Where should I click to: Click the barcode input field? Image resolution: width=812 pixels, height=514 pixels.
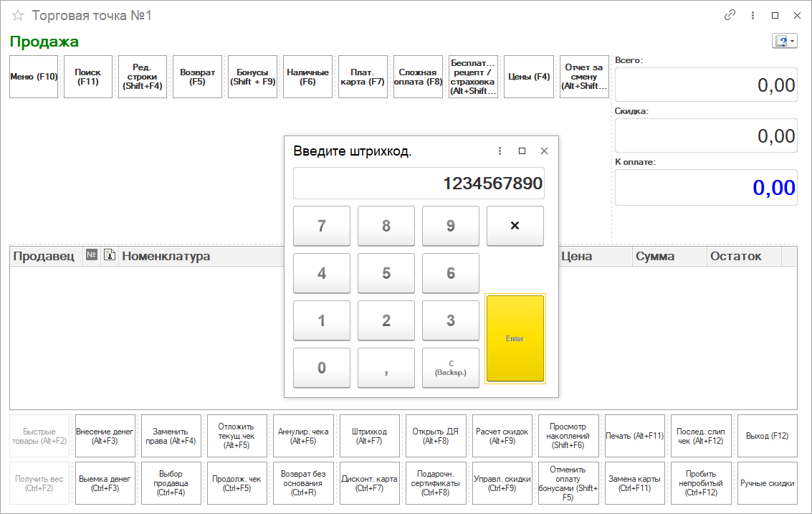[x=419, y=183]
